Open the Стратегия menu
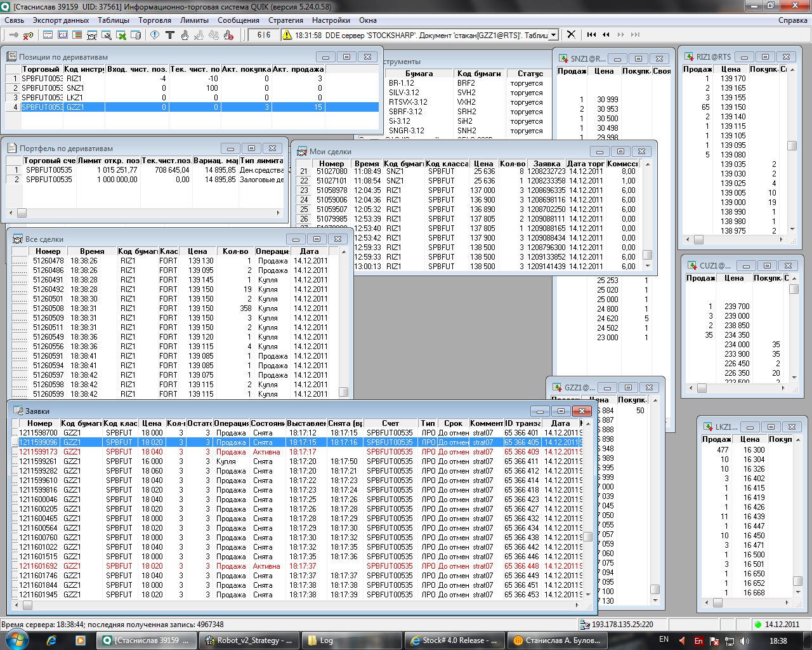The image size is (812, 650). (x=285, y=20)
